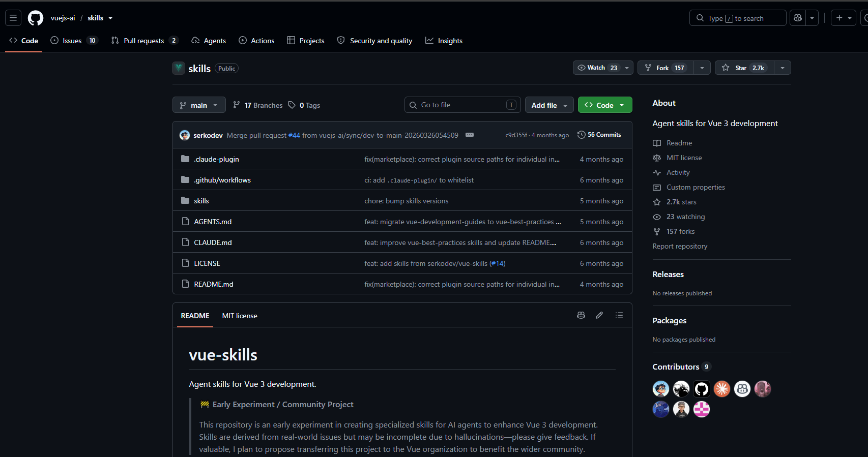Open the green Code clone dropdown
Screen dimensions: 868x457
tap(605, 105)
